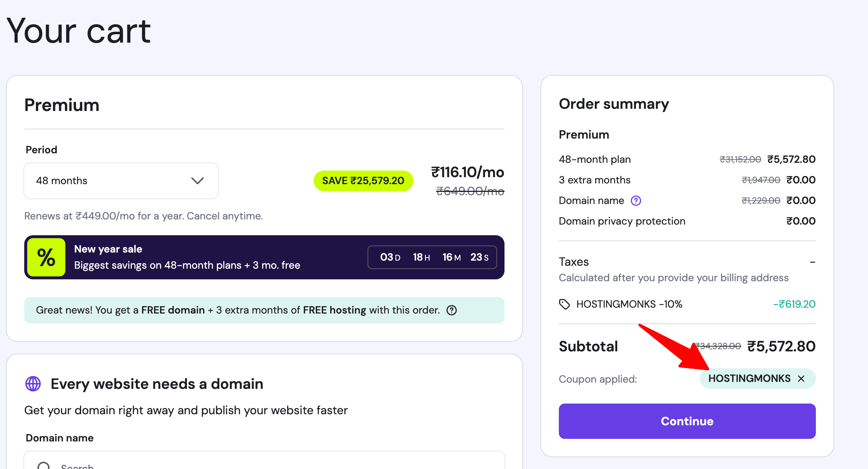
Task: Click the globe icon beside "Every website needs a domain"
Action: [33, 384]
